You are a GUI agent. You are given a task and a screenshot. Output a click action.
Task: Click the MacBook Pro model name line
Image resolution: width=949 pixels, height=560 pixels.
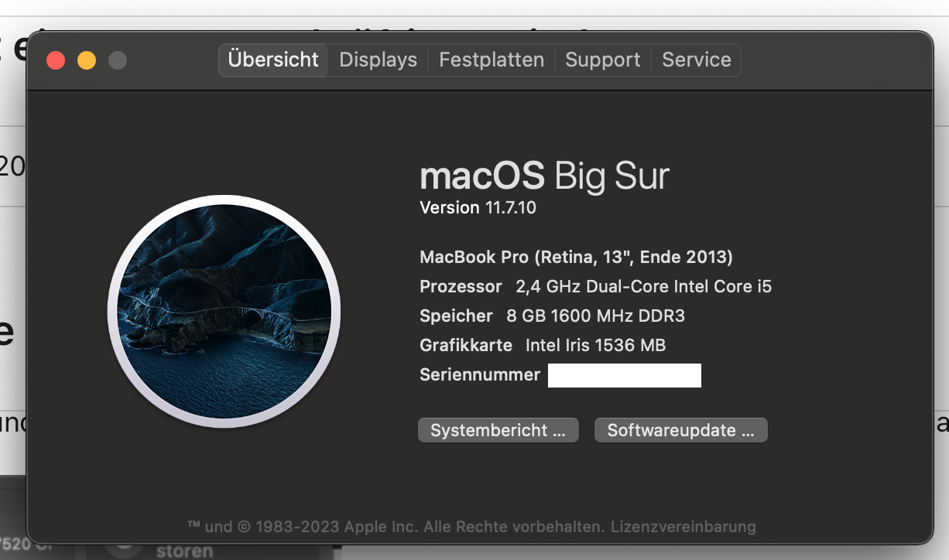click(x=576, y=257)
